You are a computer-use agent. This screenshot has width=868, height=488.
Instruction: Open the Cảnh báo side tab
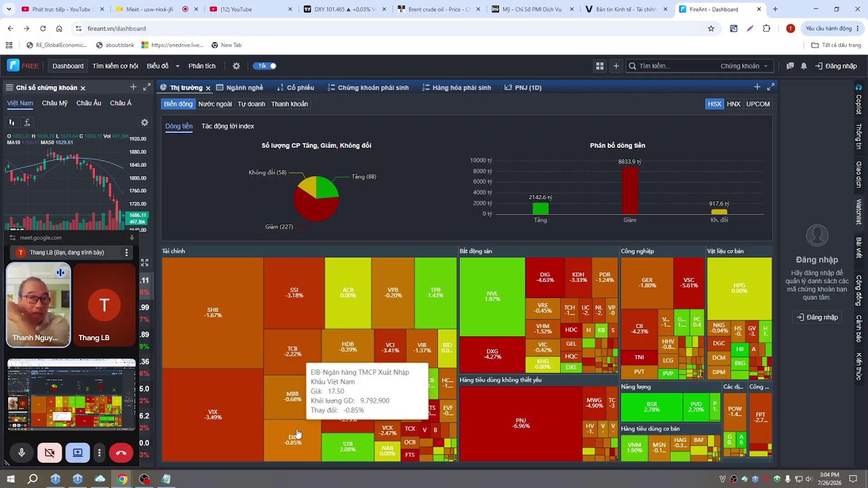point(859,329)
